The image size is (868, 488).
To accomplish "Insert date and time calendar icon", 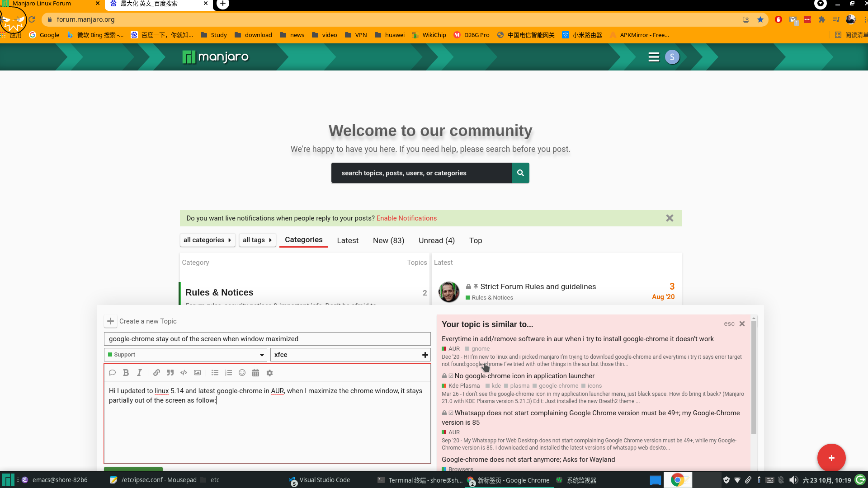I will (255, 373).
